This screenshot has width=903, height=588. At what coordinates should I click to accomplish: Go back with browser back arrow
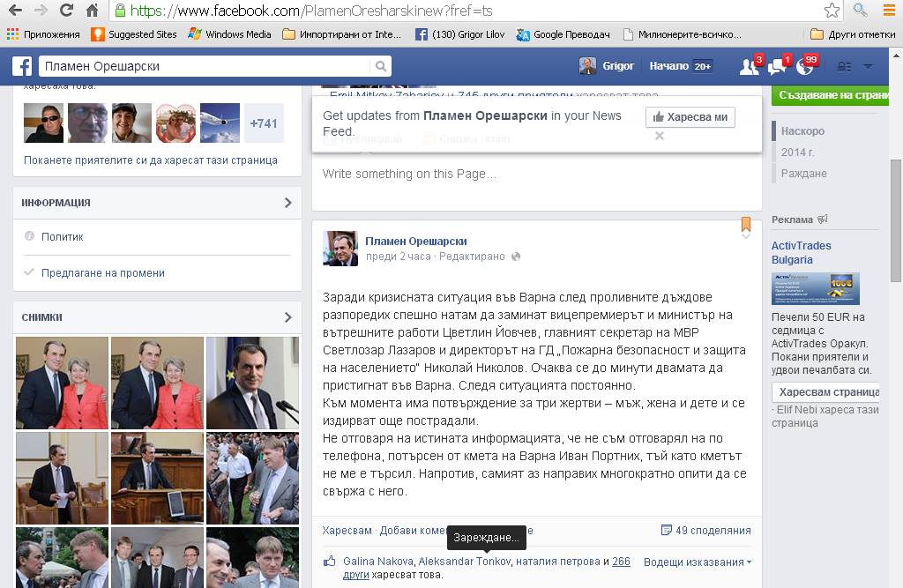16,10
